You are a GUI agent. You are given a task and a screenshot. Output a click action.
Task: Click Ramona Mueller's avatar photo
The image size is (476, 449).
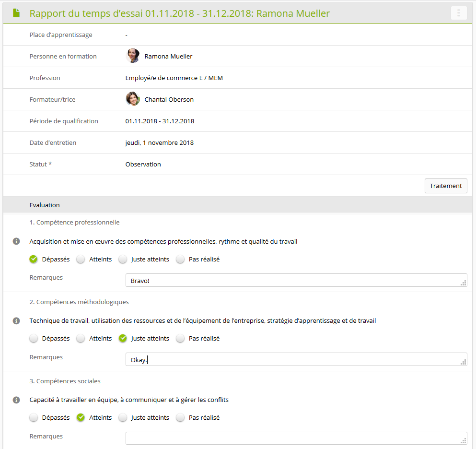[133, 56]
